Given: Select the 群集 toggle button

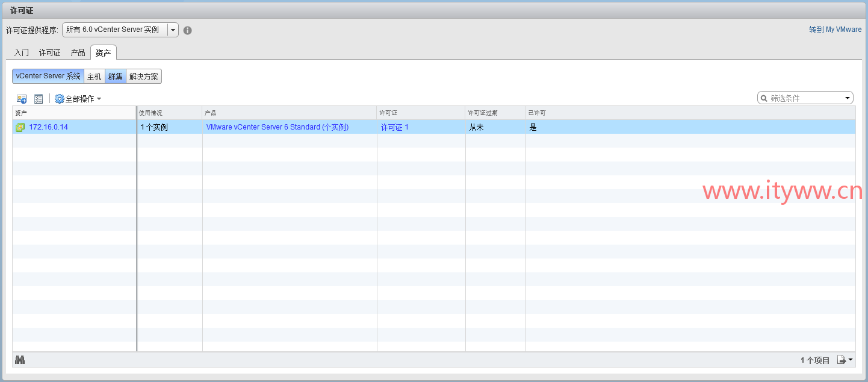Looking at the screenshot, I should 116,77.
